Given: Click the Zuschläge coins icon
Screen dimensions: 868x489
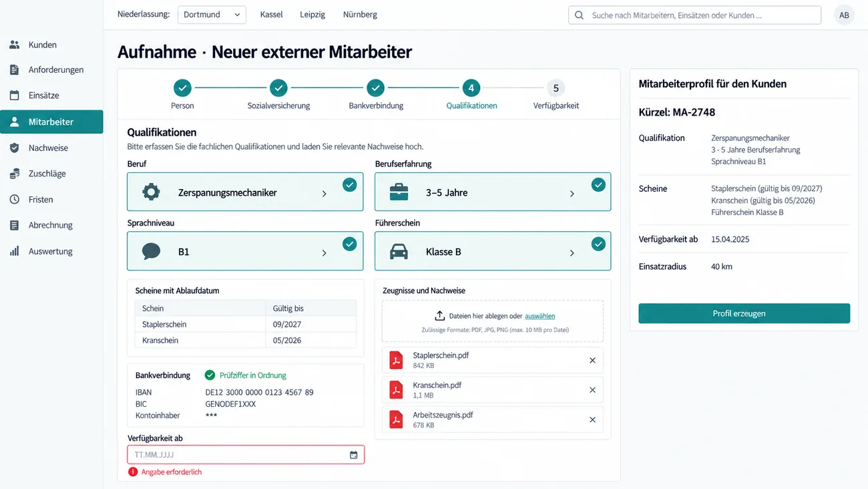Looking at the screenshot, I should [14, 174].
